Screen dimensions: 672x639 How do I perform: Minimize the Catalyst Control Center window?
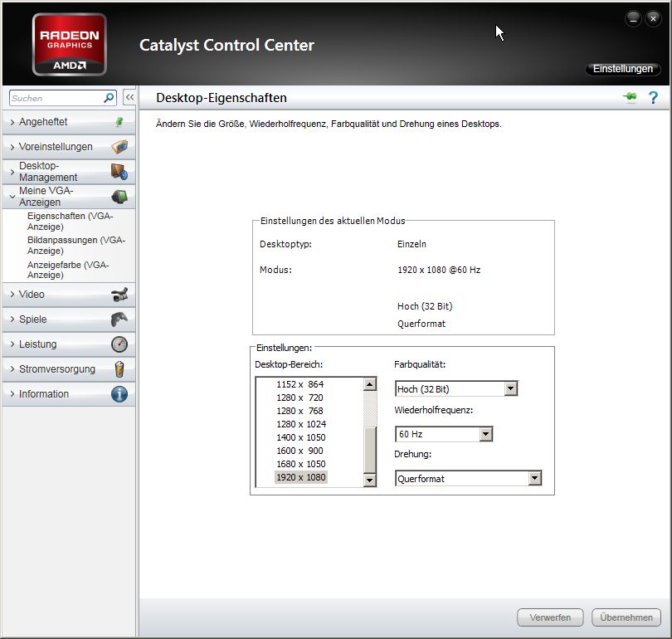pos(634,19)
